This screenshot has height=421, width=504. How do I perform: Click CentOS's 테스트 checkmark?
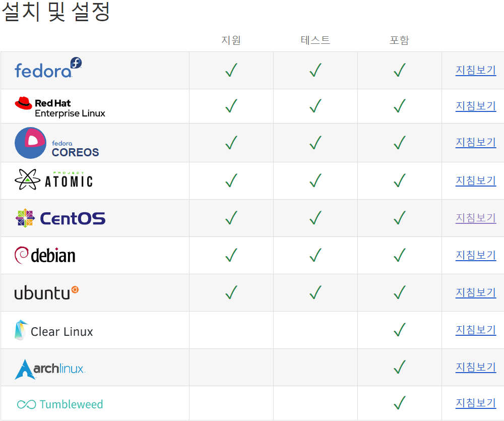pos(316,217)
